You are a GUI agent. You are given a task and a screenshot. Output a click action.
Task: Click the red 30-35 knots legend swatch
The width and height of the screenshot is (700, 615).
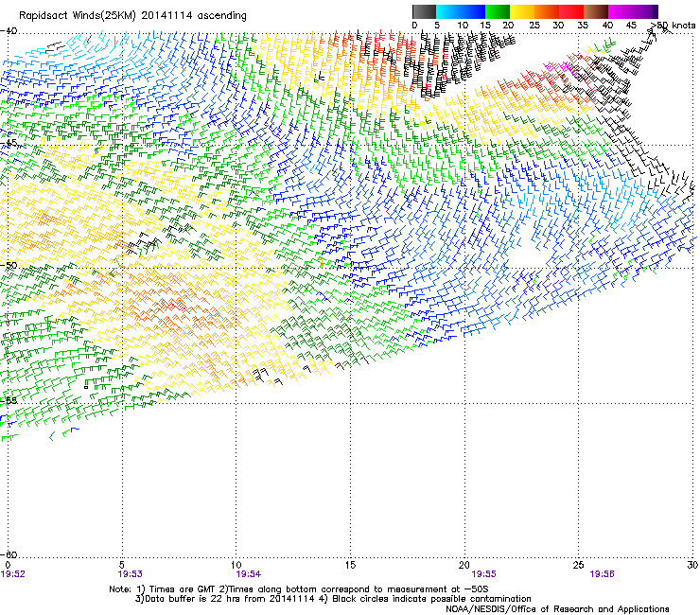point(571,11)
